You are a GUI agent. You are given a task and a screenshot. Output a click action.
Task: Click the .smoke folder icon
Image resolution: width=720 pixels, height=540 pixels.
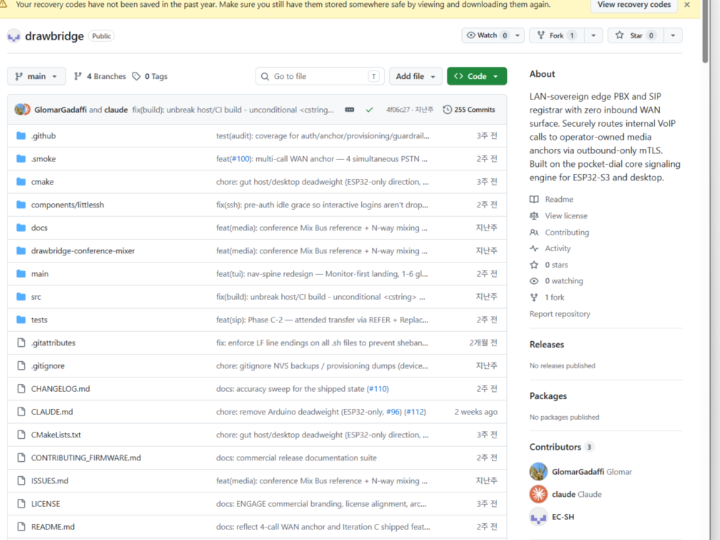(x=21, y=159)
